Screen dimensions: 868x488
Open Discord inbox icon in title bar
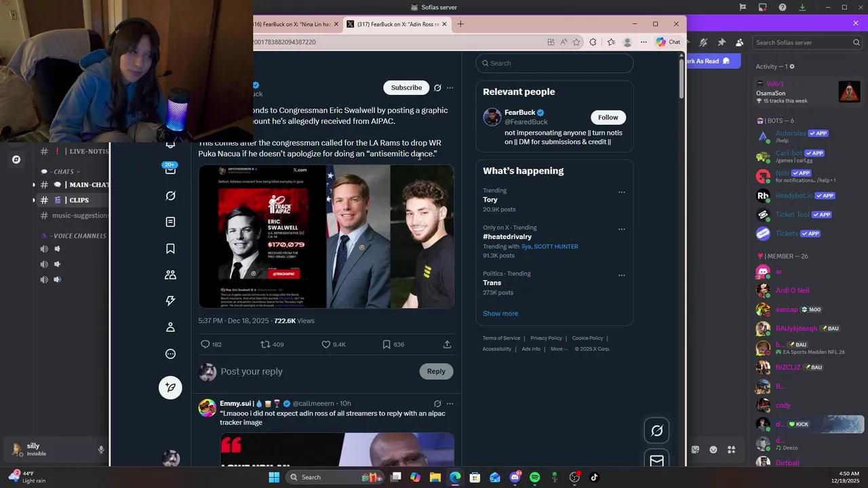pos(762,7)
